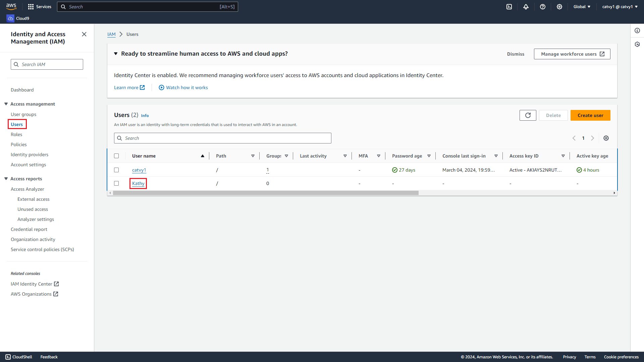Viewport: 644px width, 362px height.
Task: Click the horizontal table scrollbar
Action: coord(266,193)
